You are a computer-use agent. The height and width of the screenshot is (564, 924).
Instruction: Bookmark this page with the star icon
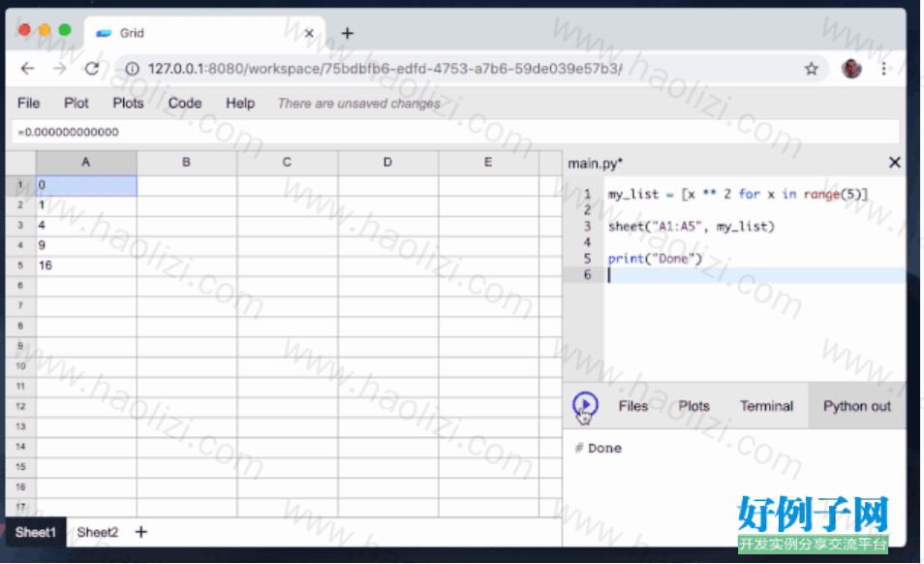tap(811, 69)
